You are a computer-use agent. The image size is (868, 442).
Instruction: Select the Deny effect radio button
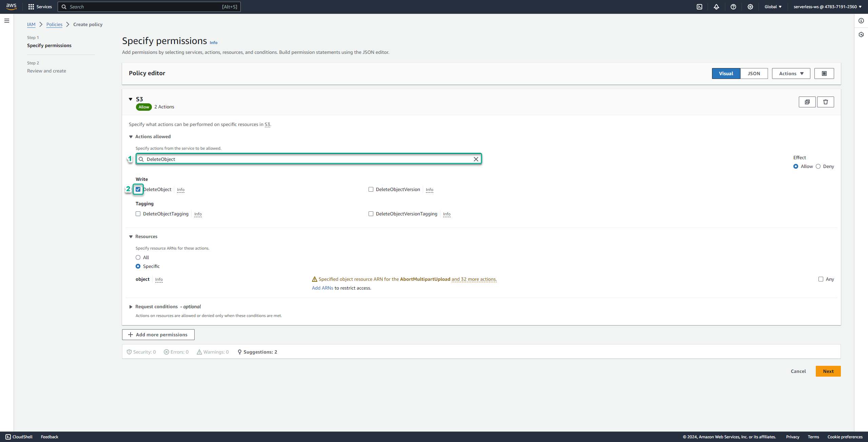coord(818,166)
